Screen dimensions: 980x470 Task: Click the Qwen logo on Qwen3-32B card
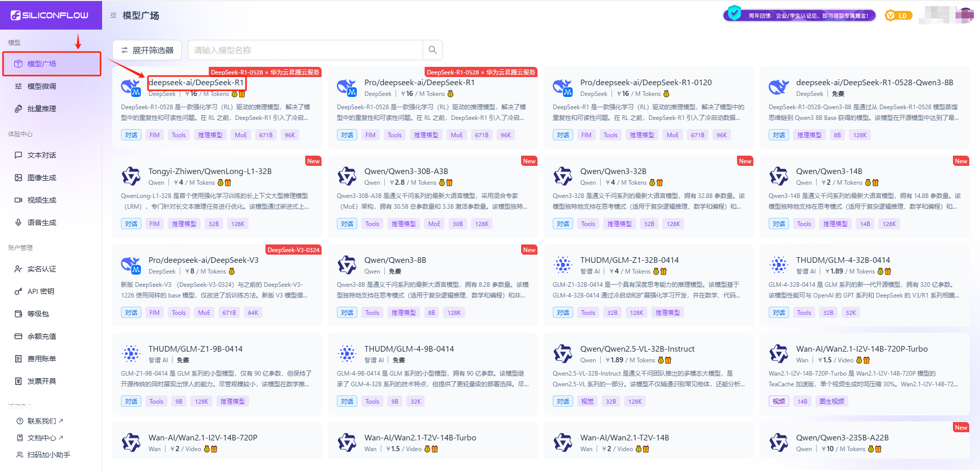point(563,176)
